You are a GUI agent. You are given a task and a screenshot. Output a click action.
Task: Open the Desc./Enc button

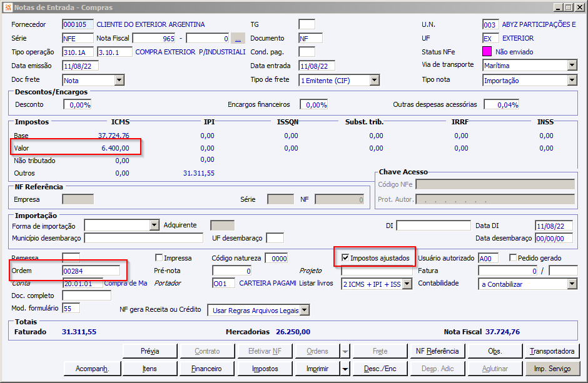click(380, 369)
